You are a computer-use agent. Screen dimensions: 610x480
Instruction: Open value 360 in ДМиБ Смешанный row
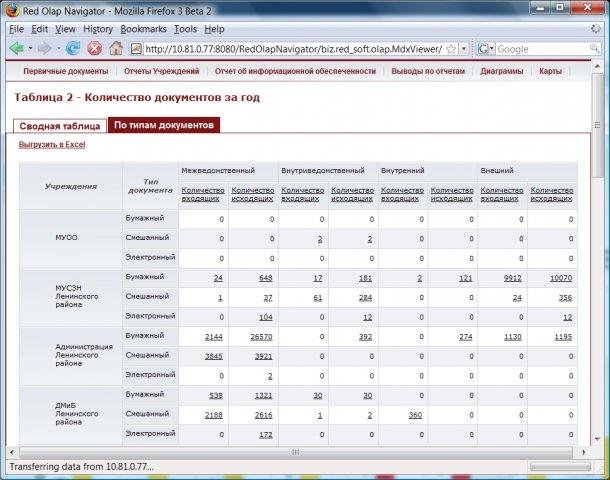click(x=415, y=415)
